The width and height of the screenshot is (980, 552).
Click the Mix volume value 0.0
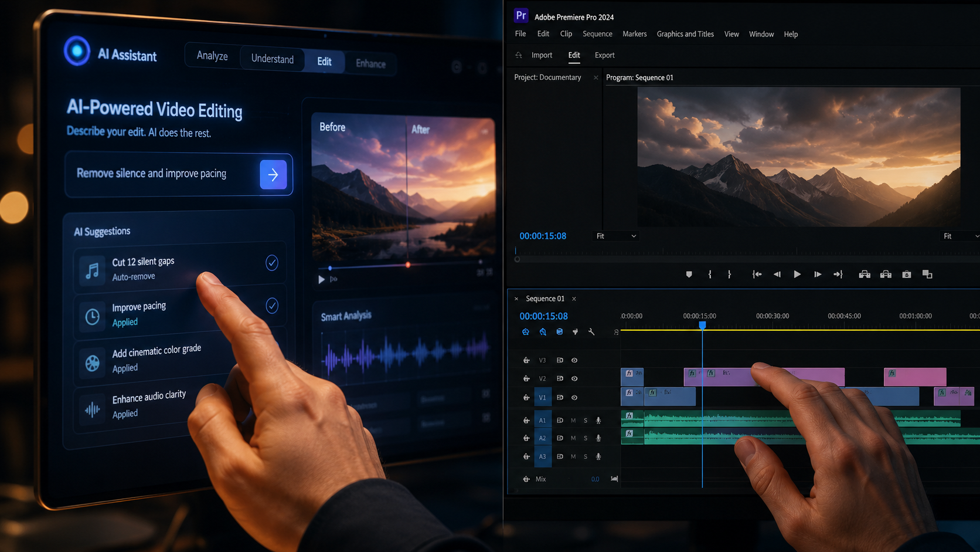coord(595,479)
